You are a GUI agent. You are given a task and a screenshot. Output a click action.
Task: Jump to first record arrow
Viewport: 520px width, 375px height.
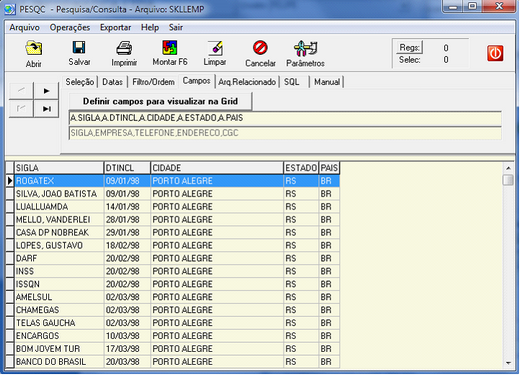(21, 109)
